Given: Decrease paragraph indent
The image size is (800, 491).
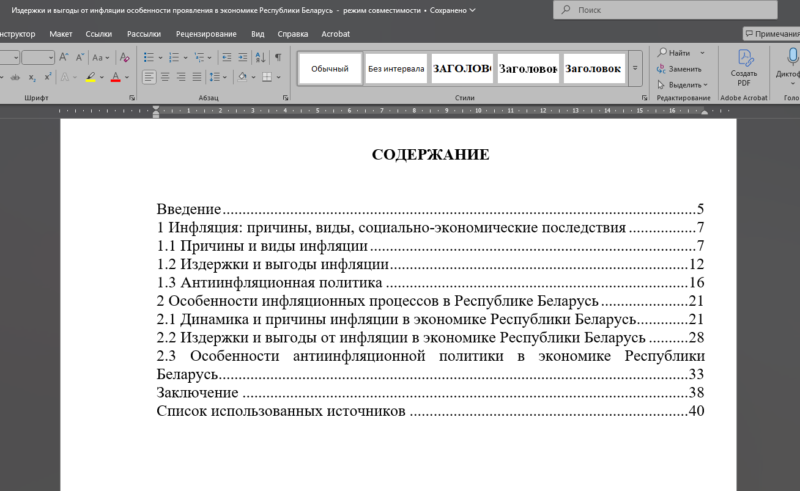Looking at the screenshot, I should [227, 57].
